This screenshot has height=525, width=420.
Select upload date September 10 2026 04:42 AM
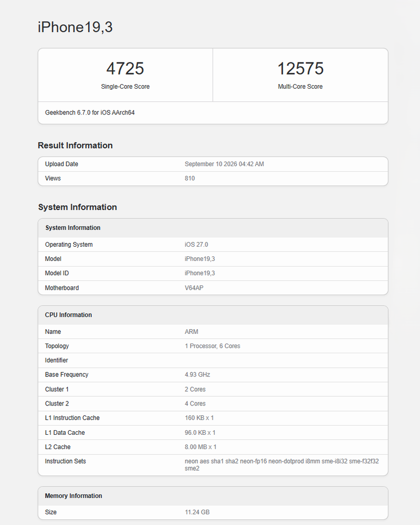[225, 164]
